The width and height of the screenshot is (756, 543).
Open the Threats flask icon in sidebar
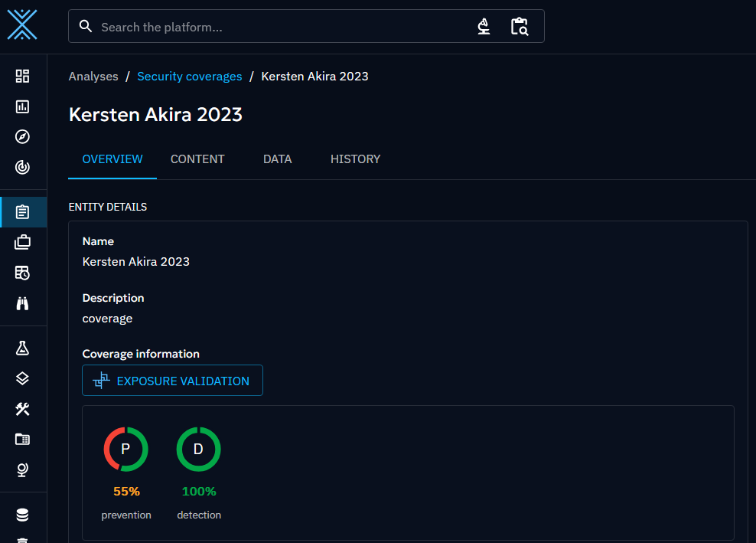(22, 348)
